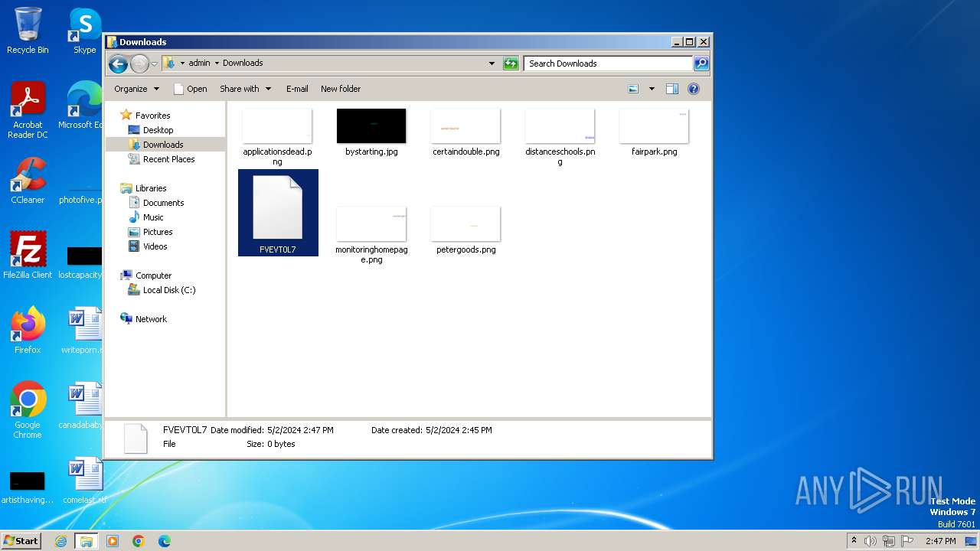Show hidden tray icons arrow
This screenshot has height=551, width=980.
pos(854,541)
